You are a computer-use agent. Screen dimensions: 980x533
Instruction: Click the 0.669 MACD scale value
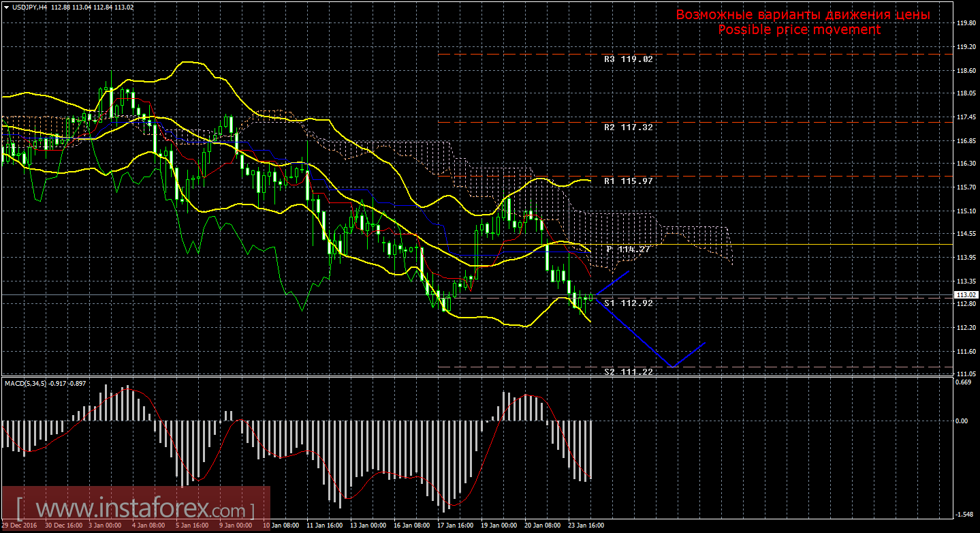(x=964, y=382)
